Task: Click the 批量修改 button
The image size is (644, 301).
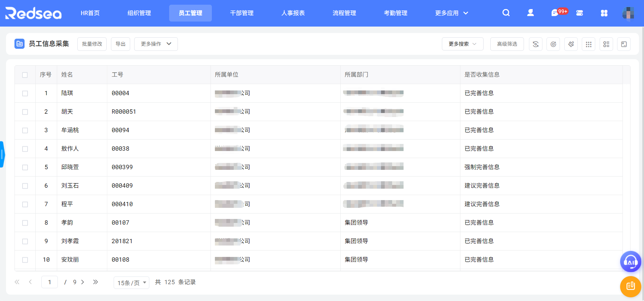Action: [92, 44]
